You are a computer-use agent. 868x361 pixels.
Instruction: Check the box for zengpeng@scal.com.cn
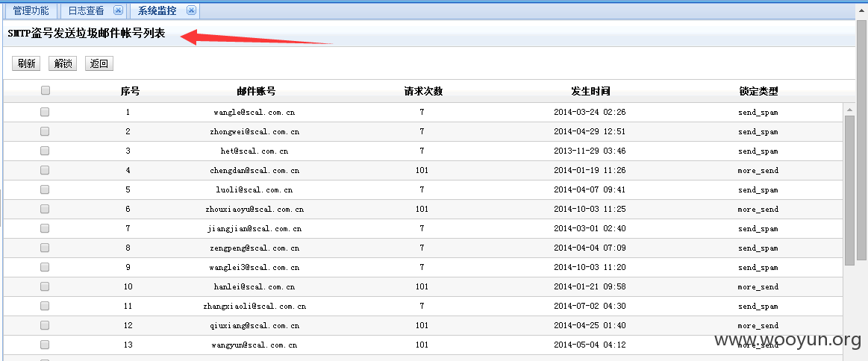tap(45, 248)
